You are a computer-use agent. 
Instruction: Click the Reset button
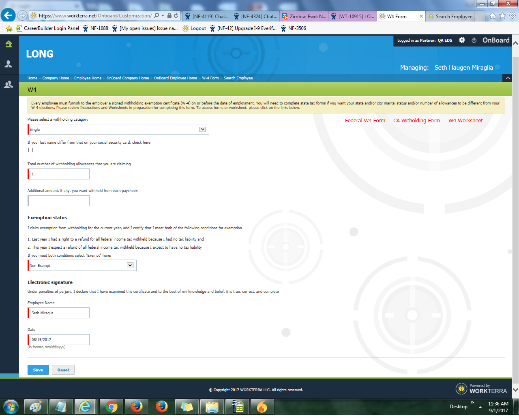63,370
